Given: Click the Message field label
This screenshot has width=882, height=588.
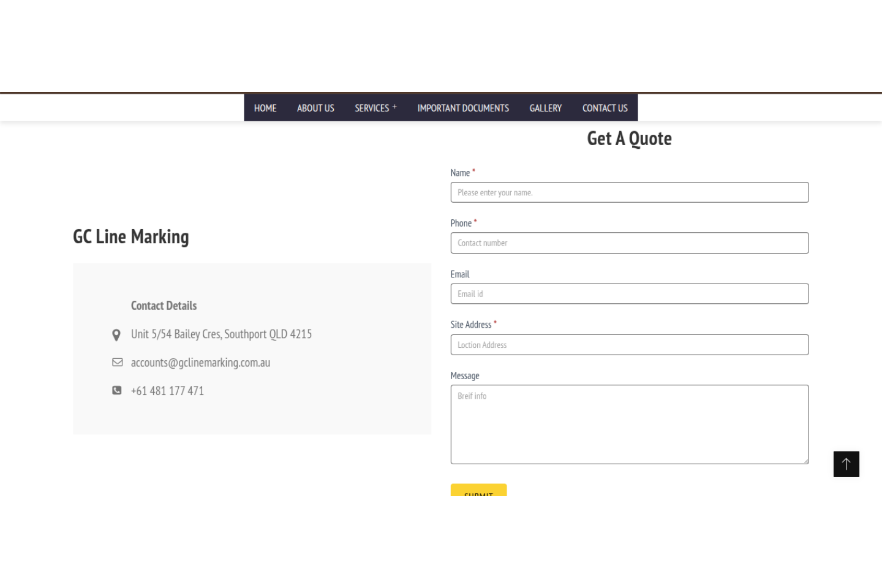Looking at the screenshot, I should pos(465,376).
